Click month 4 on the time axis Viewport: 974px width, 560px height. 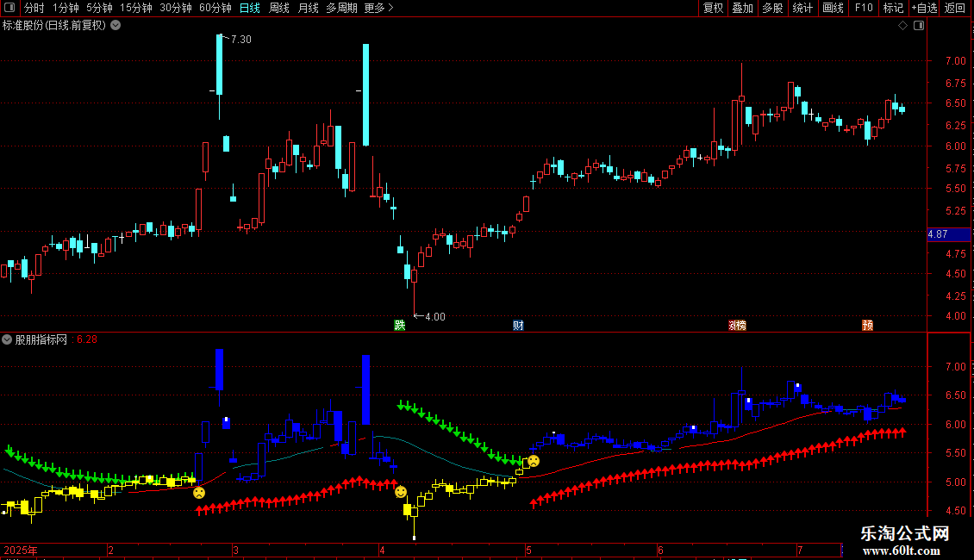[x=382, y=550]
